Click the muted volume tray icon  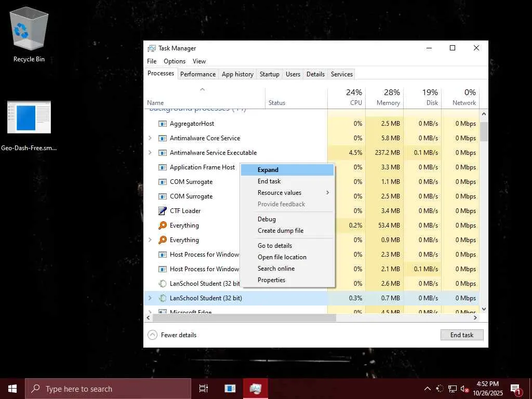[464, 389]
